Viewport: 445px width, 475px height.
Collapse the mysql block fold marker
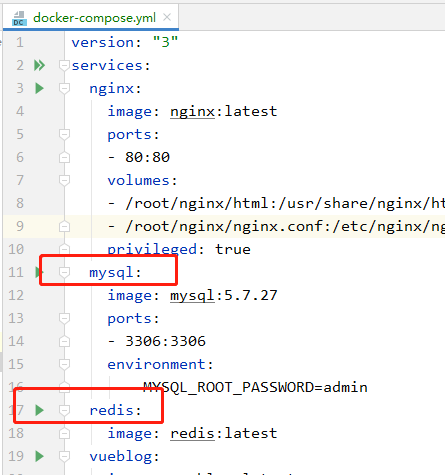pyautogui.click(x=64, y=272)
